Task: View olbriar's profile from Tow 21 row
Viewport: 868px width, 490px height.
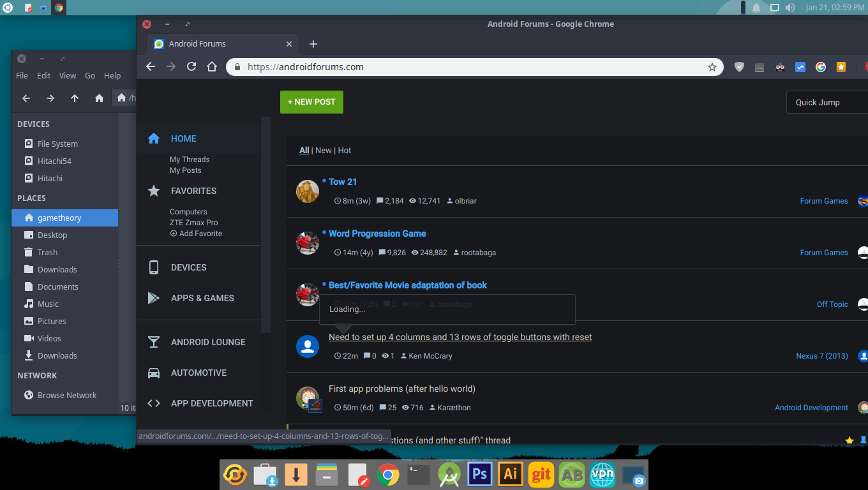Action: pos(465,201)
